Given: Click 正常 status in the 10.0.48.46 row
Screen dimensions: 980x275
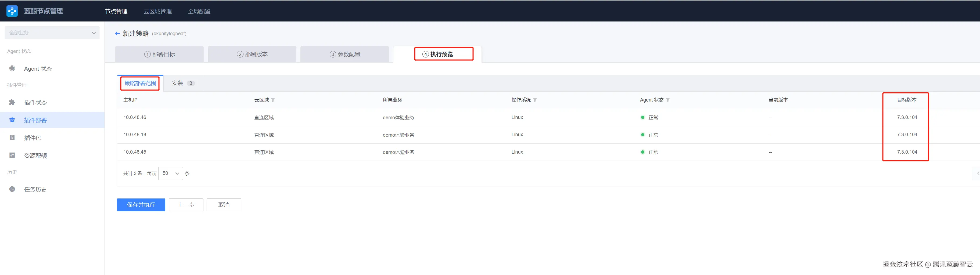Looking at the screenshot, I should coord(653,118).
